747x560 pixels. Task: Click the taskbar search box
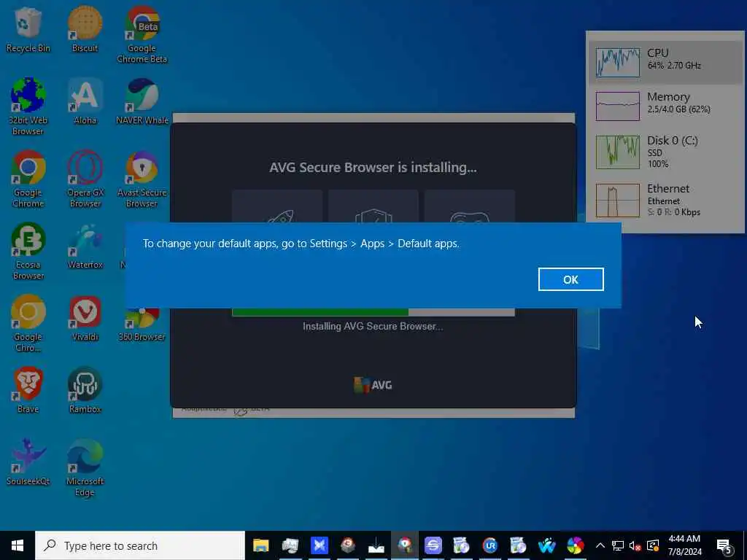click(x=140, y=545)
